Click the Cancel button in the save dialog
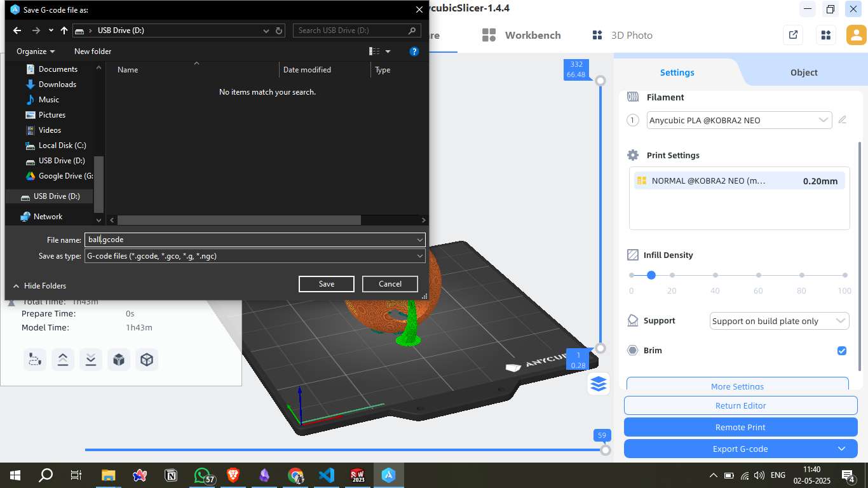868x488 pixels. [x=390, y=284]
